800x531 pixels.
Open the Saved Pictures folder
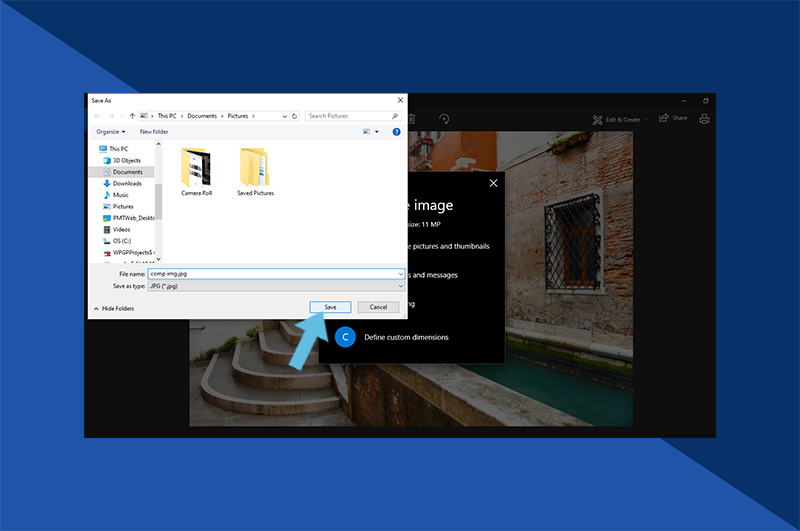255,171
